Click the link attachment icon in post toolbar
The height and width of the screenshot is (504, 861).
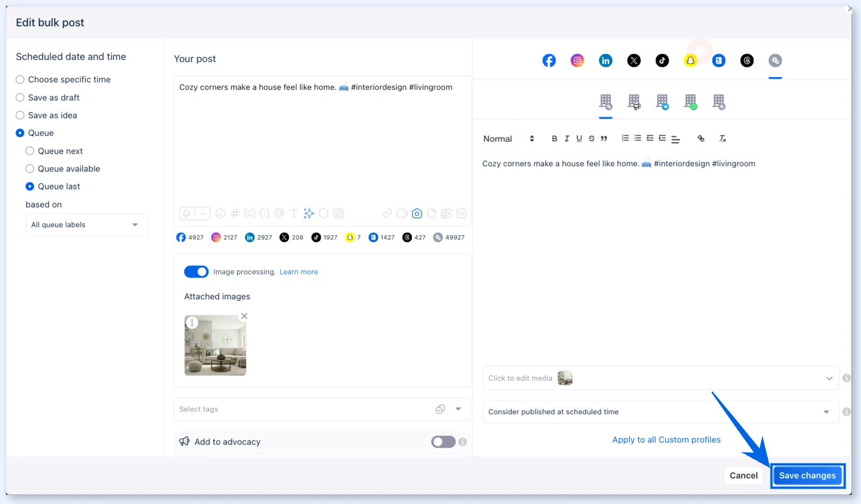387,214
